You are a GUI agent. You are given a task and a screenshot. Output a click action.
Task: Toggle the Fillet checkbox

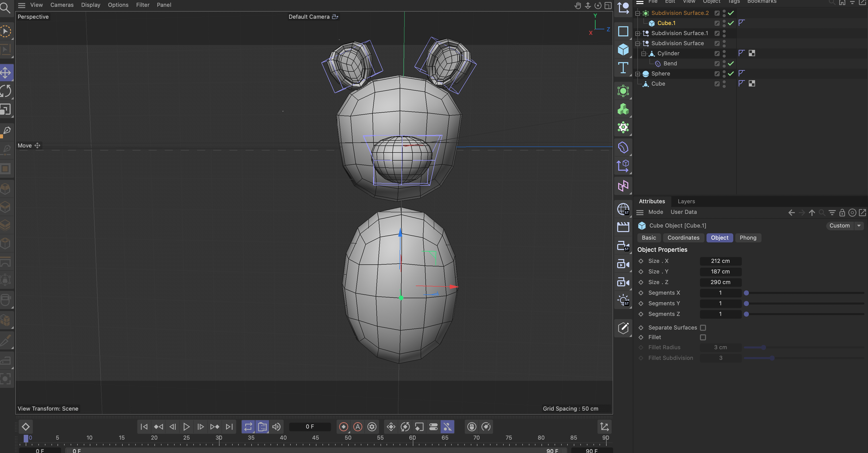coord(703,337)
